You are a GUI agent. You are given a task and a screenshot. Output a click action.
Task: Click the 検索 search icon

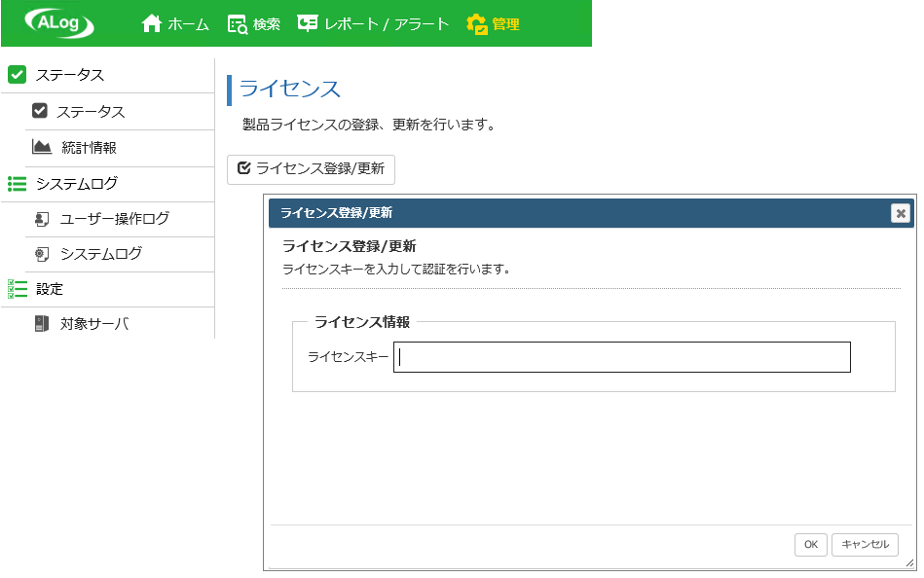pyautogui.click(x=238, y=24)
